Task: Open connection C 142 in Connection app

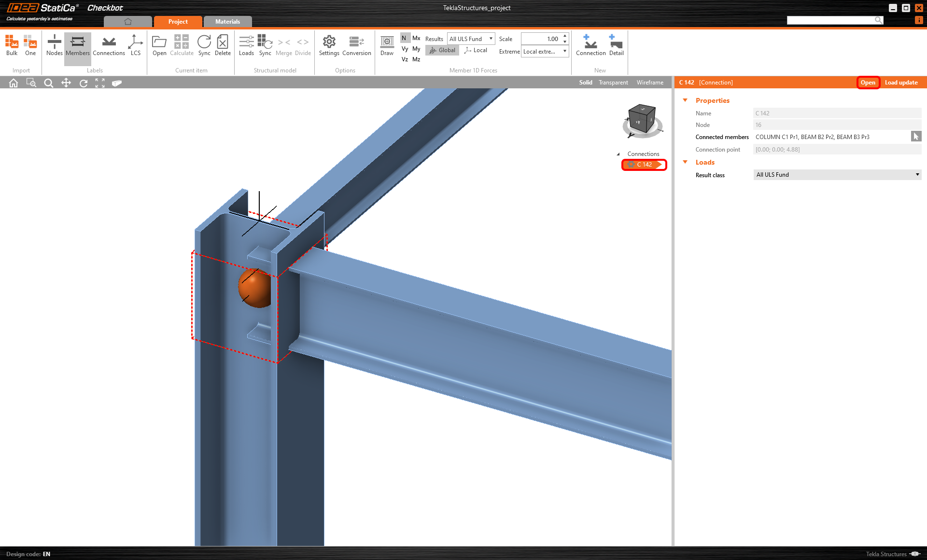Action: [x=868, y=83]
